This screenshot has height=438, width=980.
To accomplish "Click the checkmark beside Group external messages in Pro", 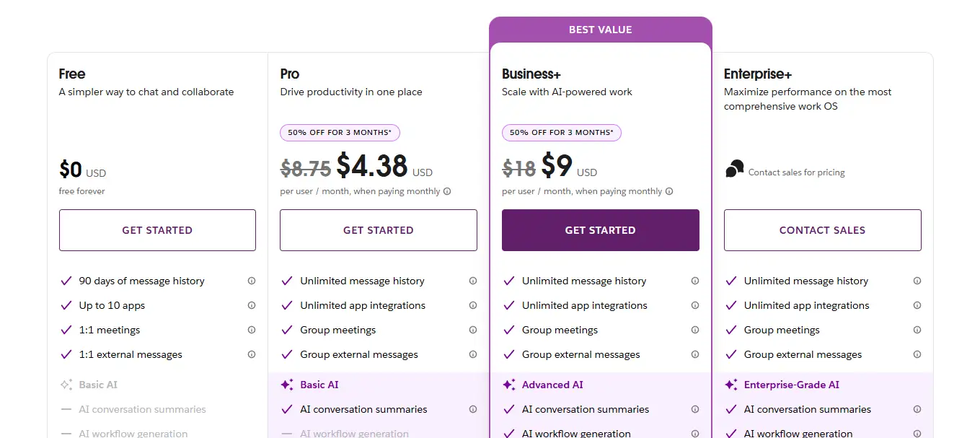I will [287, 354].
